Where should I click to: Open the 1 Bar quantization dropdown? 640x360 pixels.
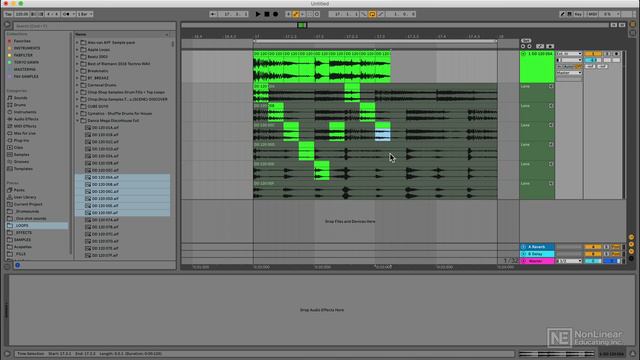[85, 14]
